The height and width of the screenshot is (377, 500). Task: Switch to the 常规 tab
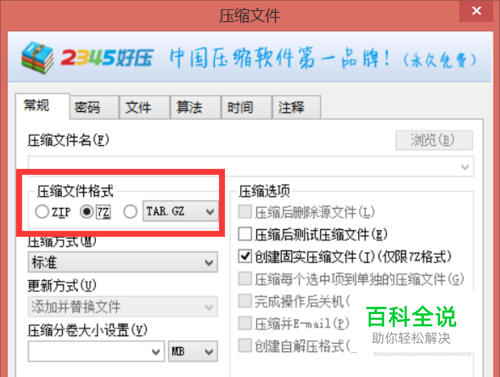42,106
